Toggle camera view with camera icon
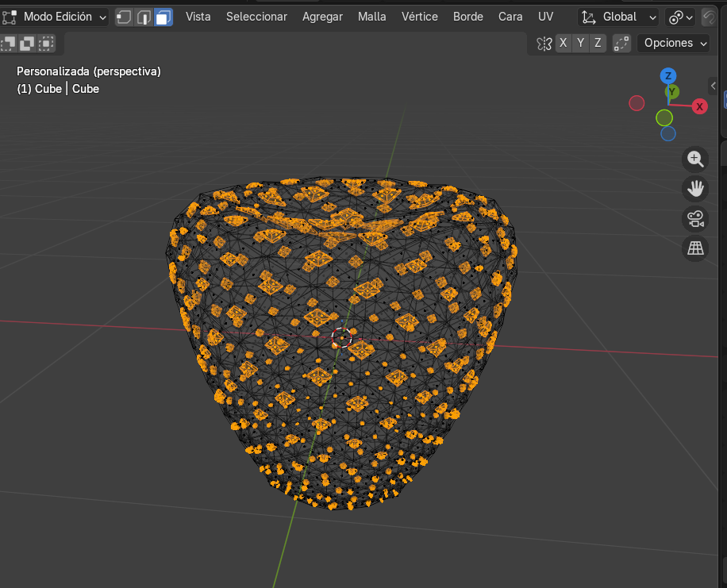 point(695,218)
